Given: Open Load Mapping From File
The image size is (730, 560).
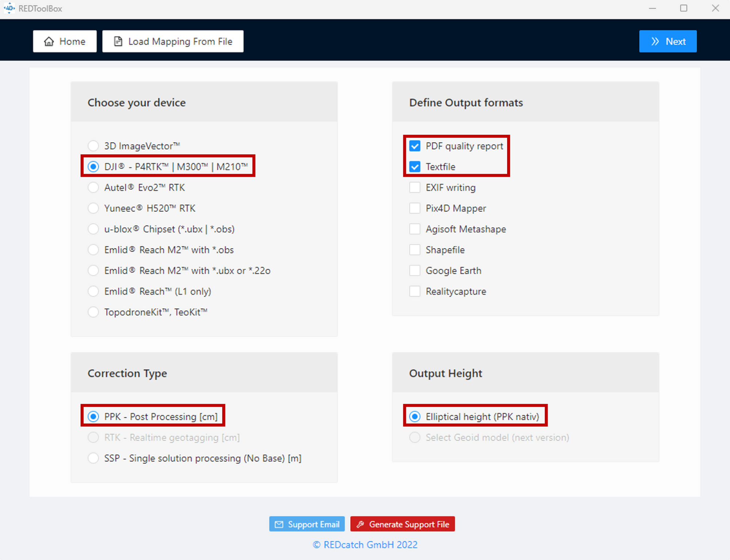Looking at the screenshot, I should click(x=173, y=41).
